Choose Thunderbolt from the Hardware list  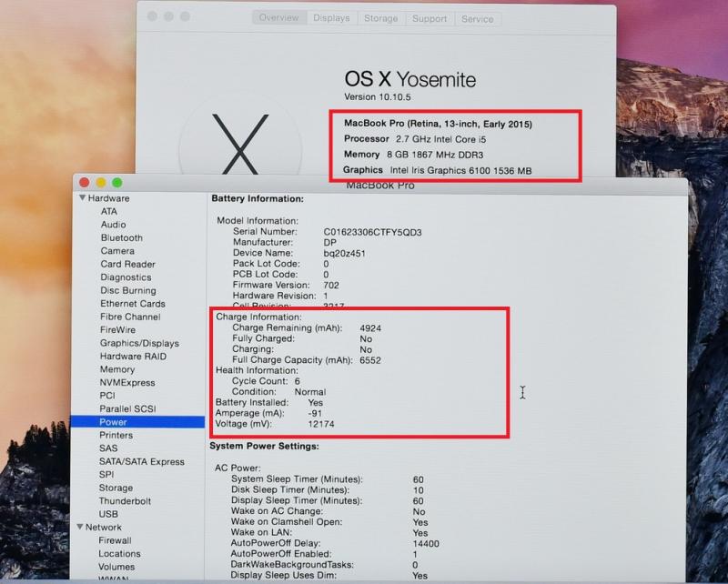click(x=125, y=501)
